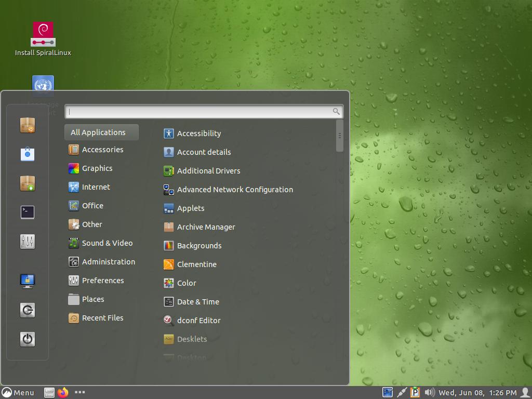Select the Administration category

click(x=101, y=262)
